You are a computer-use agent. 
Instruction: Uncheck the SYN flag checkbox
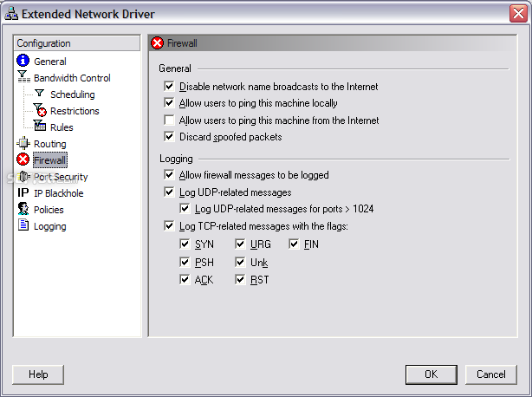(x=185, y=244)
